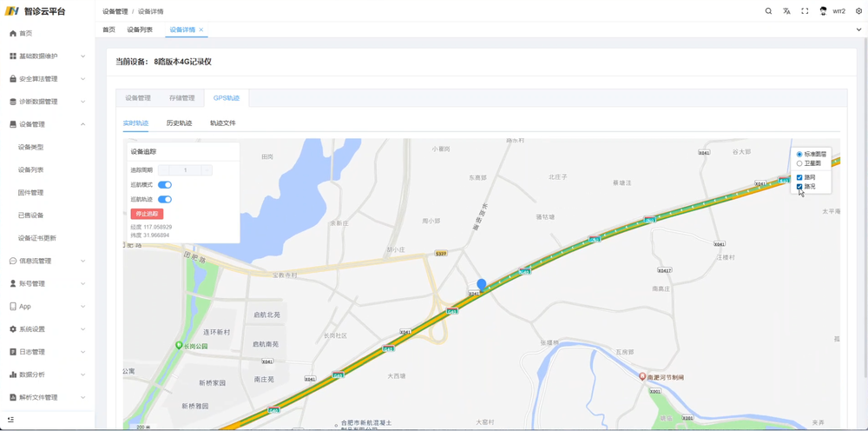
Task: Expand the 基础数据维护 menu chevron
Action: tap(83, 56)
